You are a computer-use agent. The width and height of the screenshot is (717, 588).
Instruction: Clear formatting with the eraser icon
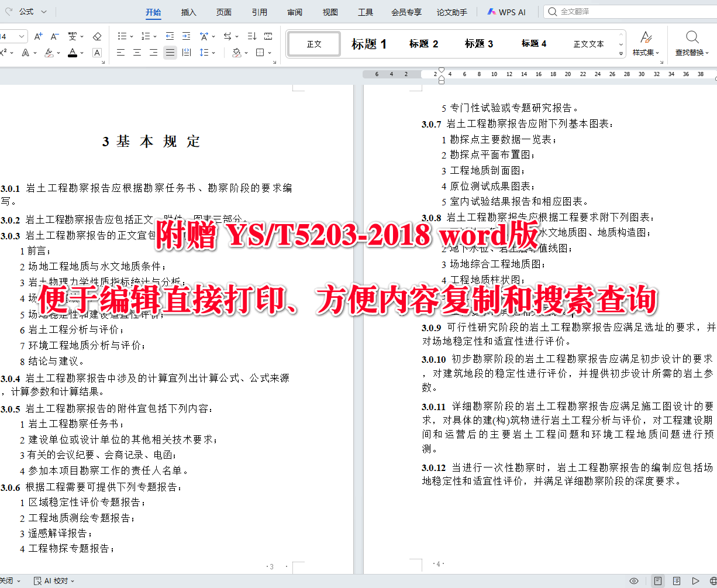click(97, 36)
